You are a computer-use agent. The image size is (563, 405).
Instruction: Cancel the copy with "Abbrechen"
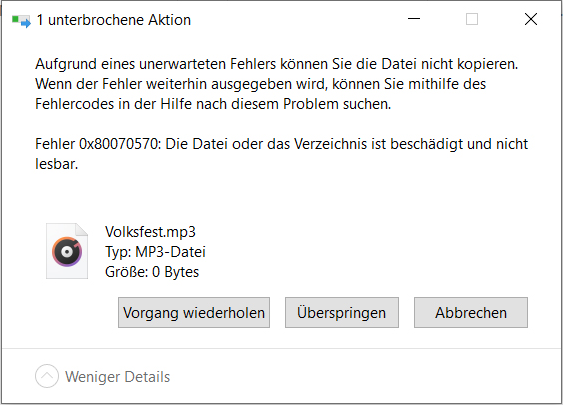coord(471,312)
